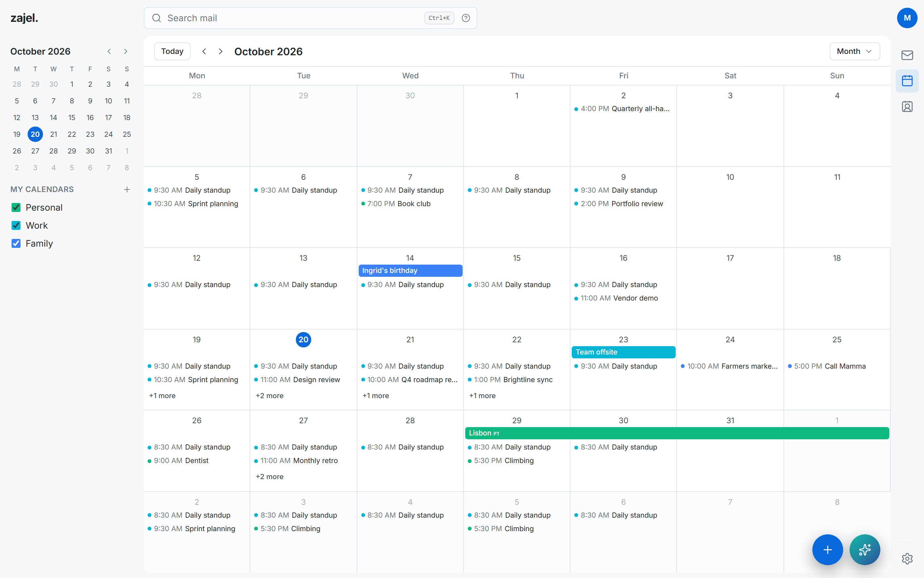Screen dimensions: 924x578
Task: Go to previous month in main calendar
Action: [x=204, y=51]
